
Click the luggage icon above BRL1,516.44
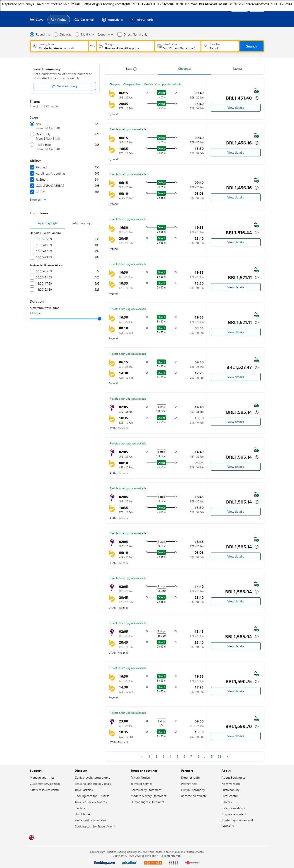tap(256, 225)
